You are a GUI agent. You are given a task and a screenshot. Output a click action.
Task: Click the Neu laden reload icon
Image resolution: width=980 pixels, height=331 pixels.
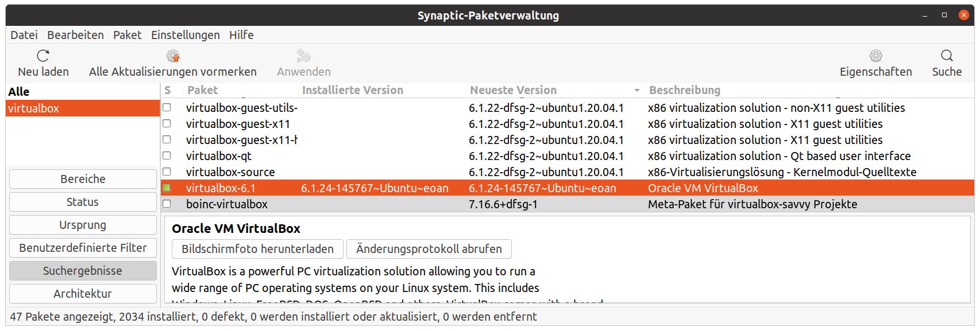pos(43,56)
